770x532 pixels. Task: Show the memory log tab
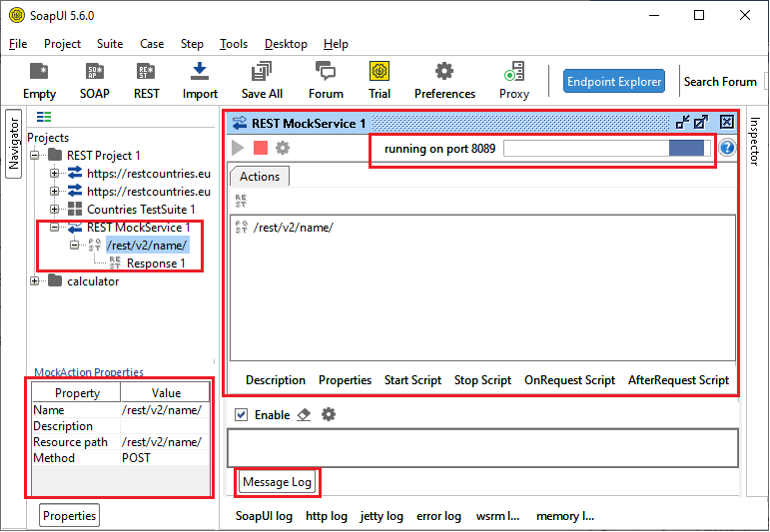pyautogui.click(x=565, y=516)
